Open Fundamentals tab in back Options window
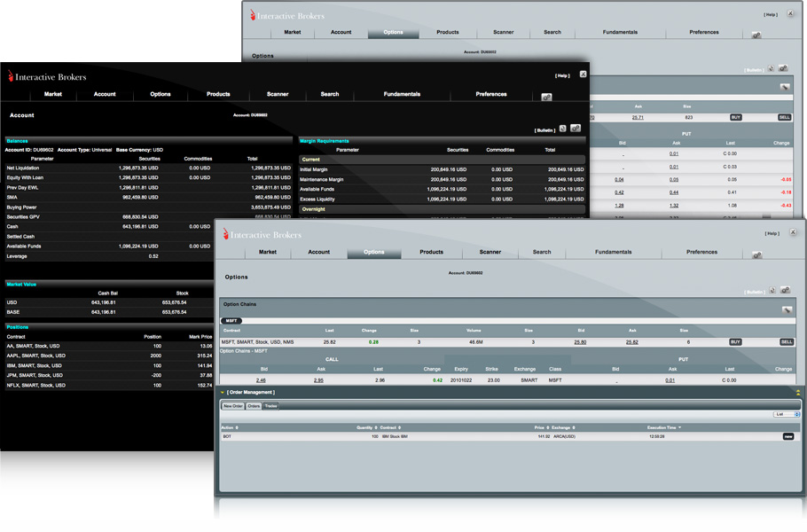The width and height of the screenshot is (807, 532). pos(620,32)
